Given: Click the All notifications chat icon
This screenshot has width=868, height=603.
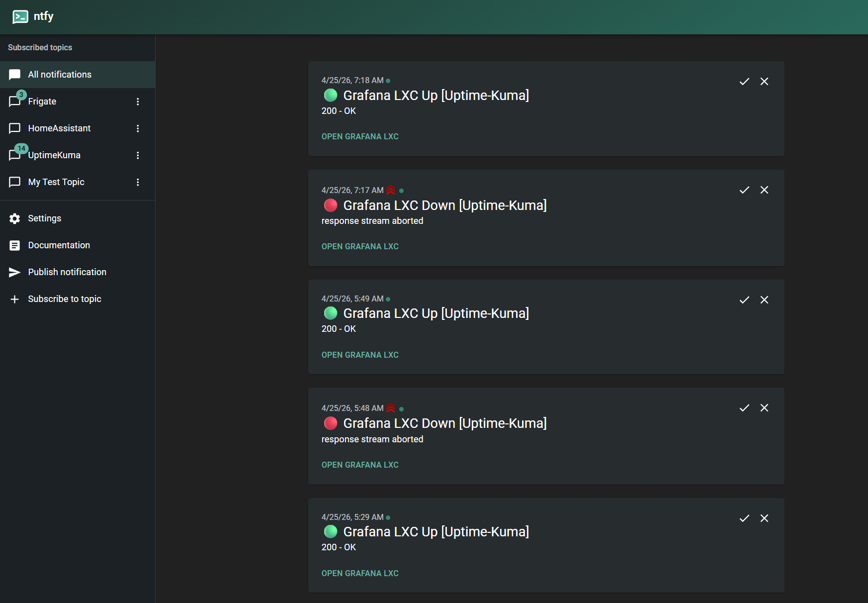Looking at the screenshot, I should [x=15, y=75].
